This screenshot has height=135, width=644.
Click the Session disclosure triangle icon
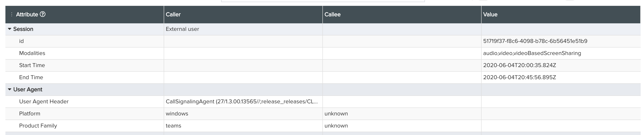click(9, 29)
